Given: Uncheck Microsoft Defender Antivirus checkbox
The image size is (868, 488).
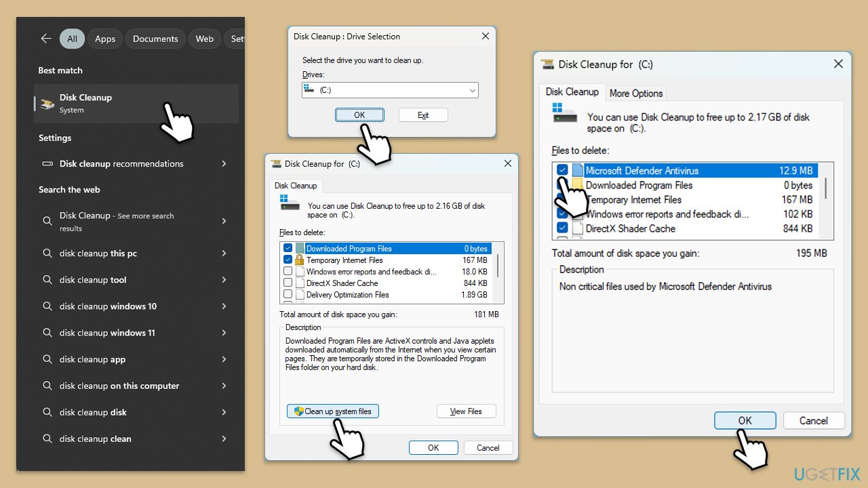Looking at the screenshot, I should 562,170.
